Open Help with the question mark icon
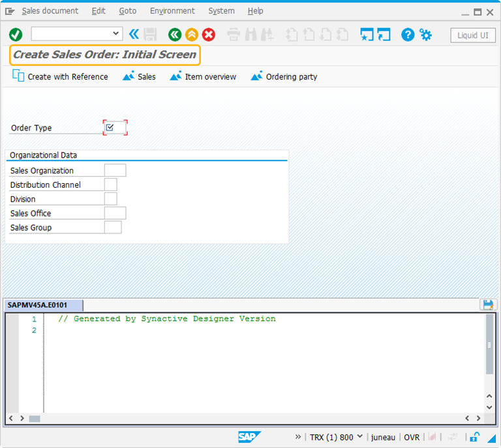The image size is (501, 448). pyautogui.click(x=408, y=35)
